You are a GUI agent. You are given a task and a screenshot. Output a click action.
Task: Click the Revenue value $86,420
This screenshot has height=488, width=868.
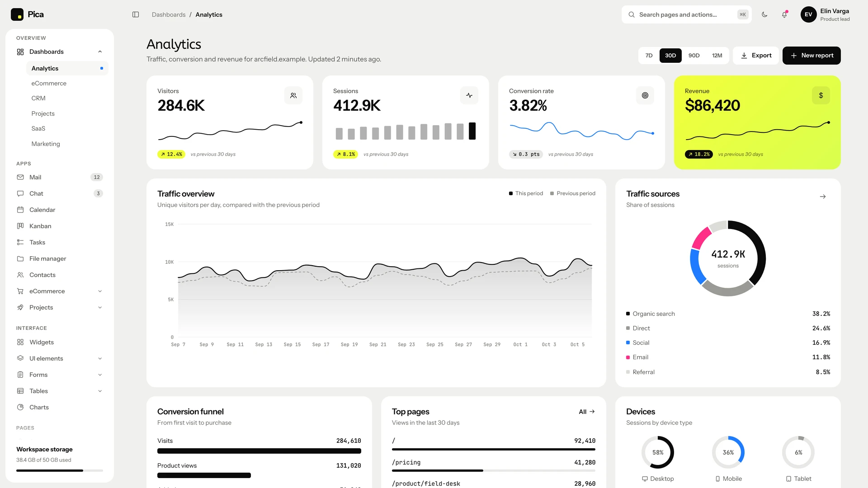pyautogui.click(x=712, y=106)
